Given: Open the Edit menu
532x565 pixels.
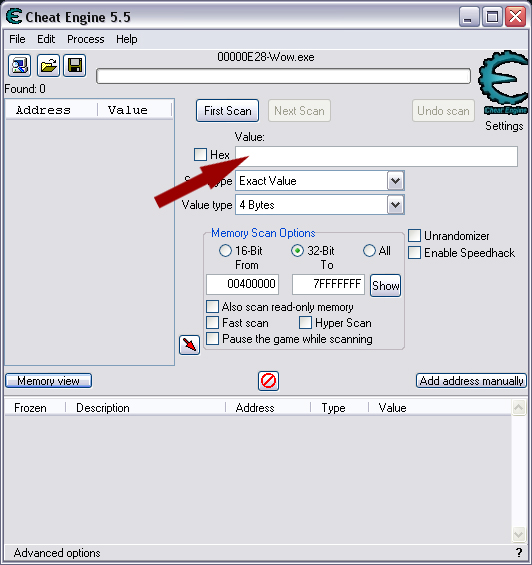Looking at the screenshot, I should pos(46,39).
